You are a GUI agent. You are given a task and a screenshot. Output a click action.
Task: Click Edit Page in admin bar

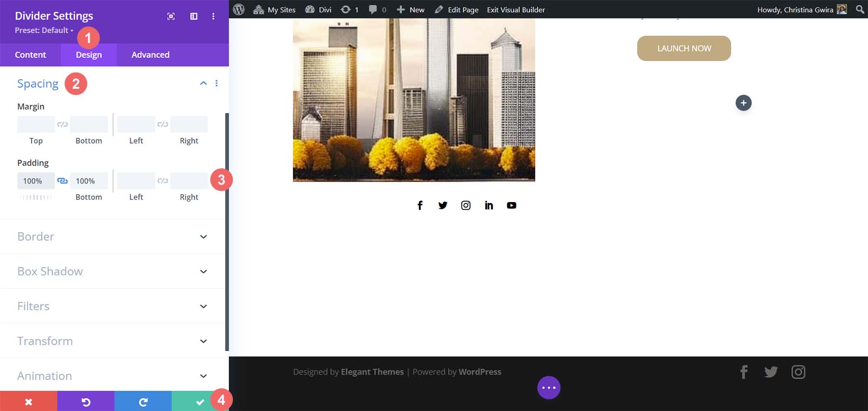(457, 10)
